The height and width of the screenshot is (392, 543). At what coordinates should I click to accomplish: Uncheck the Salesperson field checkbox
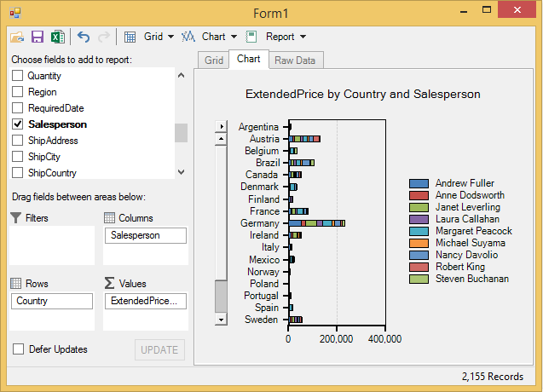pyautogui.click(x=18, y=124)
